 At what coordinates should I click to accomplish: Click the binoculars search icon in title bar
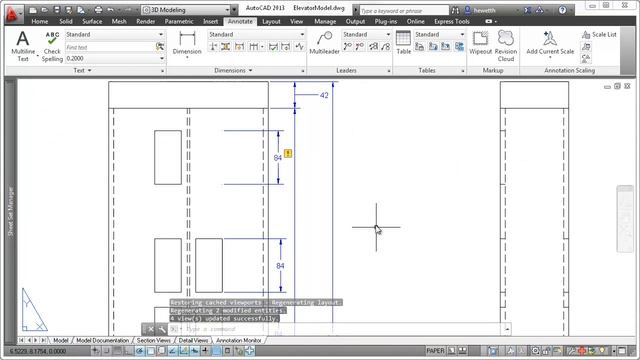click(x=455, y=10)
